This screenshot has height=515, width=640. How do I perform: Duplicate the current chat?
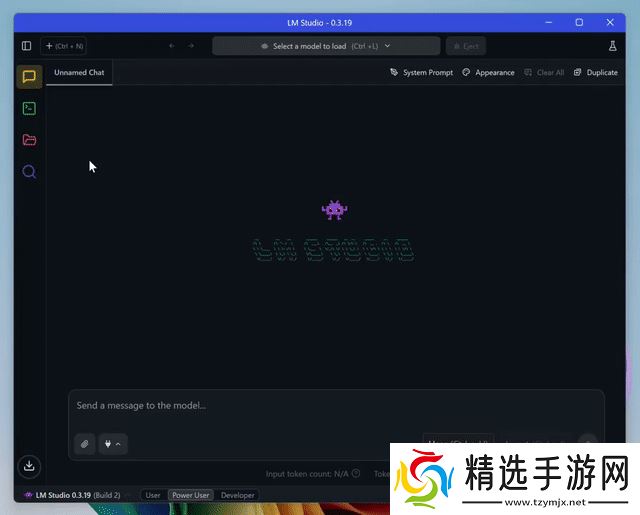pos(596,73)
